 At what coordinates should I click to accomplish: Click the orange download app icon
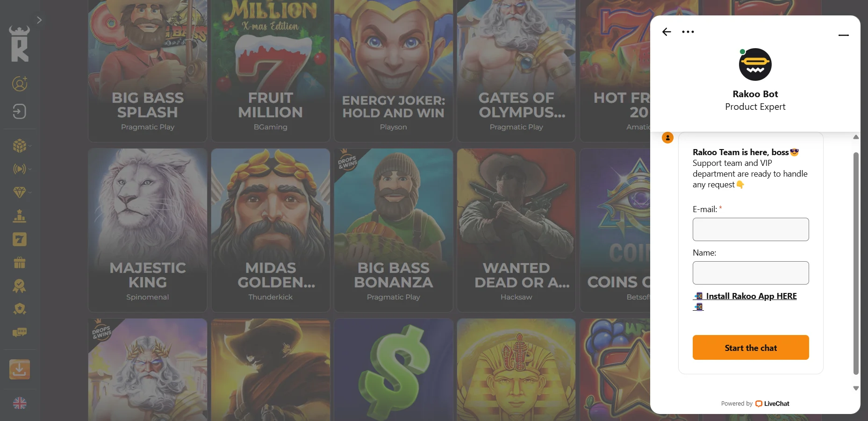click(x=20, y=369)
